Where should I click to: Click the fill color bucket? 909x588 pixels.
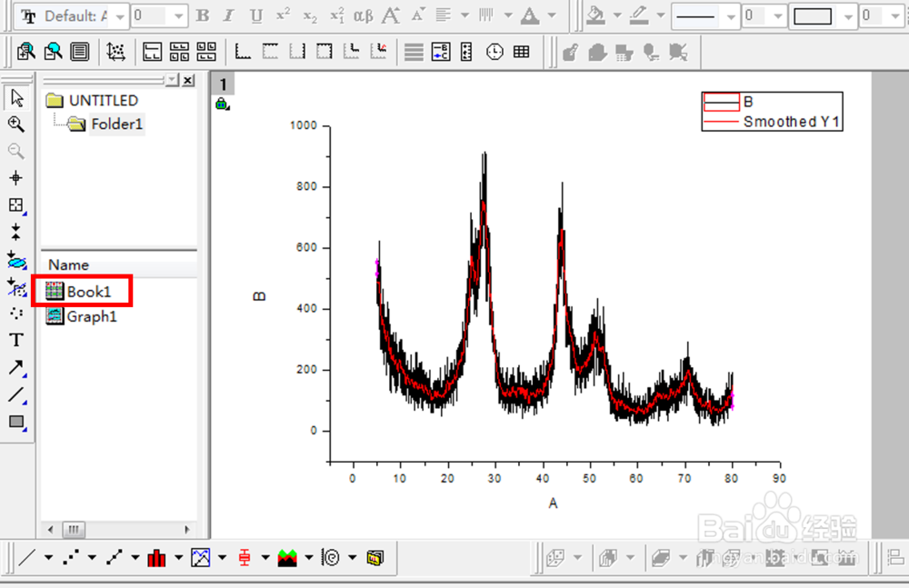coord(595,15)
